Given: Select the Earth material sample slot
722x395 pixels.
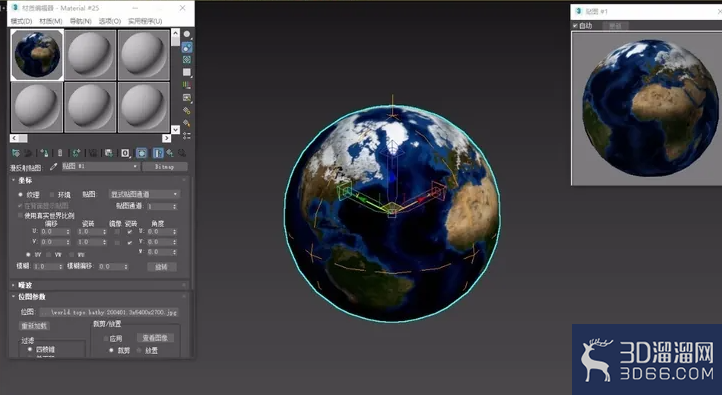Looking at the screenshot, I should coord(37,55).
